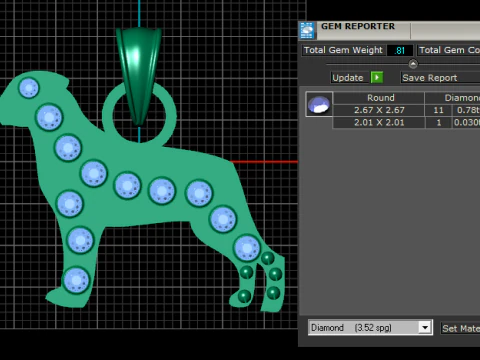Viewport: 480px width, 360px height.
Task: Click the weight cell reading 0.78
Action: pyautogui.click(x=466, y=110)
